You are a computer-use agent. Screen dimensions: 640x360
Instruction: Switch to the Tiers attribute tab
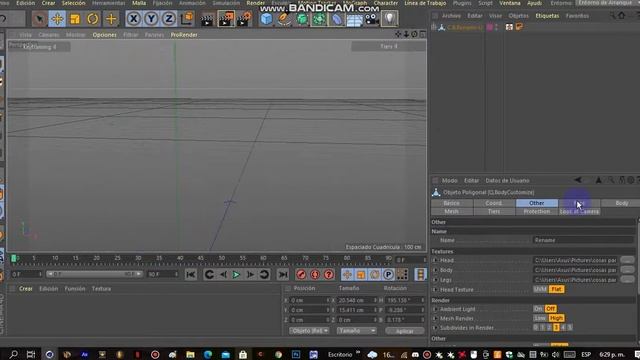[494, 211]
